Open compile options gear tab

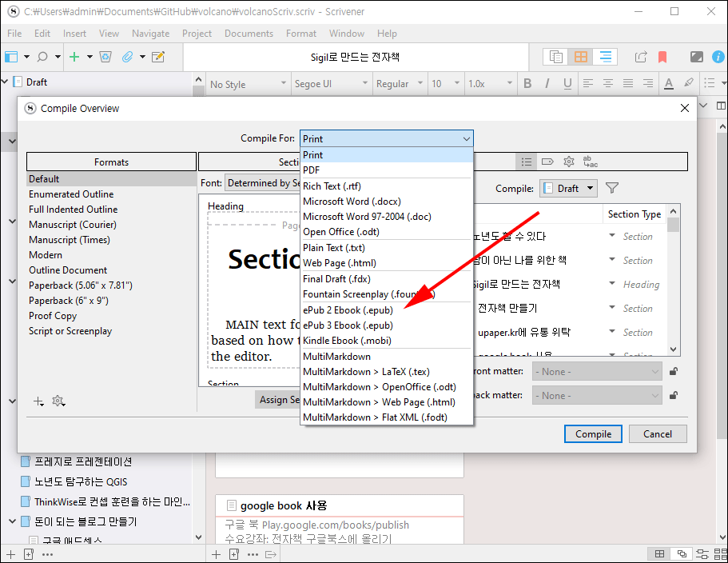pyautogui.click(x=569, y=162)
